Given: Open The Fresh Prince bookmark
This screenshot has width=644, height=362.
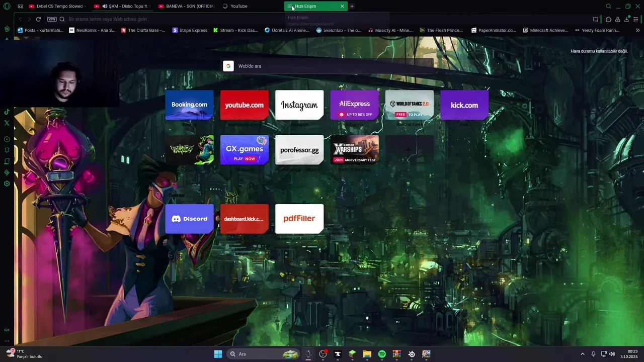Looking at the screenshot, I should click(x=441, y=30).
